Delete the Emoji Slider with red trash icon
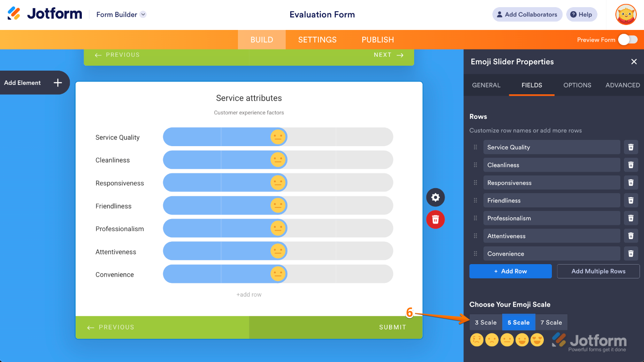Screen dimensions: 644x362 [435, 219]
